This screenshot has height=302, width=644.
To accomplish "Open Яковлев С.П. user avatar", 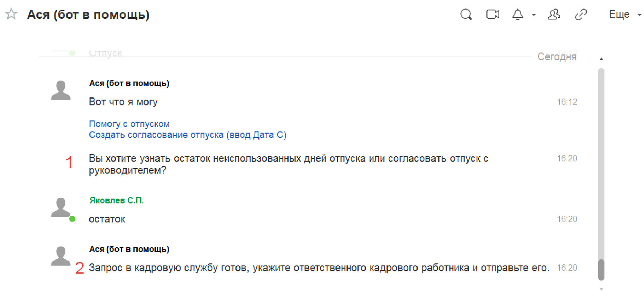I will tap(61, 208).
